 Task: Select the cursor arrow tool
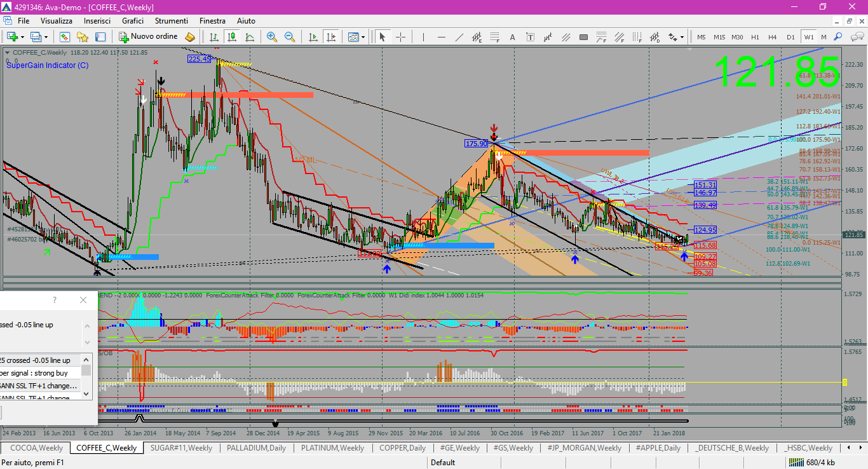383,37
